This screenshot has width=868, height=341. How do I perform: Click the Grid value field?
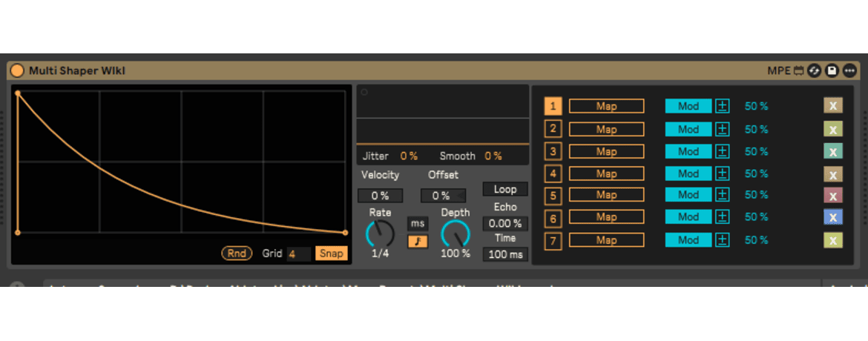(298, 254)
